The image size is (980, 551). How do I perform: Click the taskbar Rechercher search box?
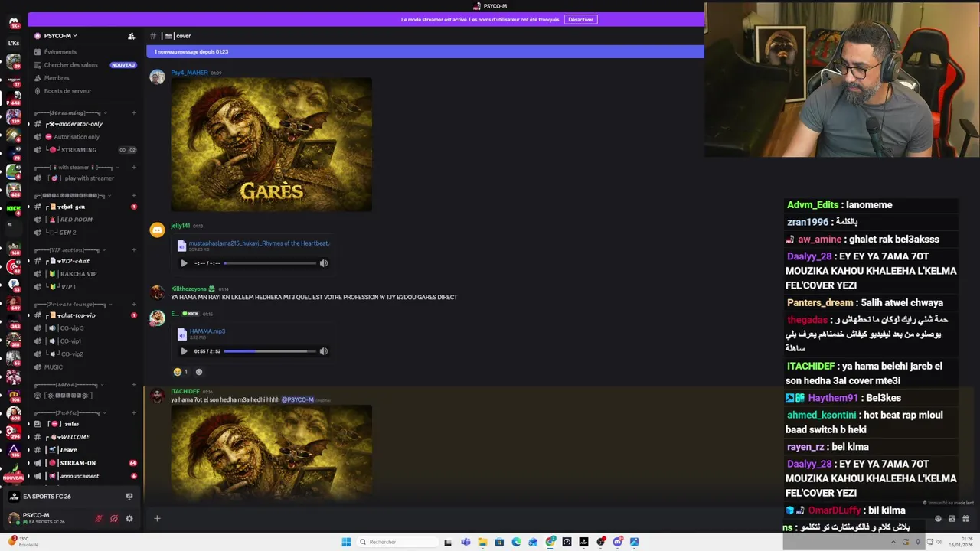(398, 542)
